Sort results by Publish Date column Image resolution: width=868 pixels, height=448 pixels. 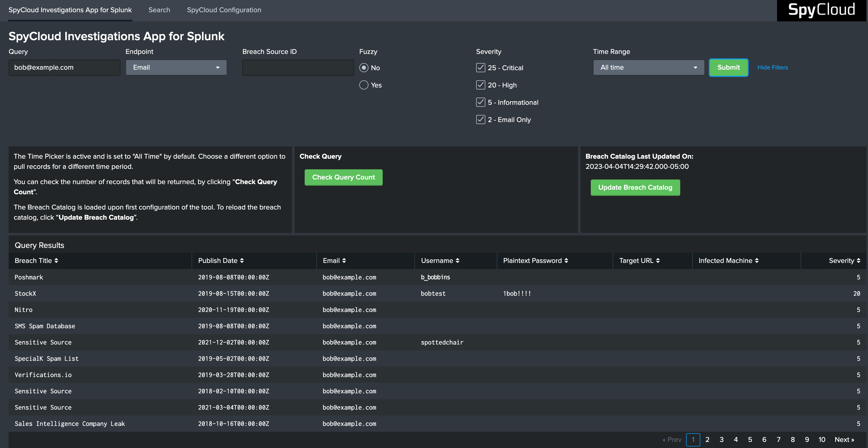coord(221,261)
